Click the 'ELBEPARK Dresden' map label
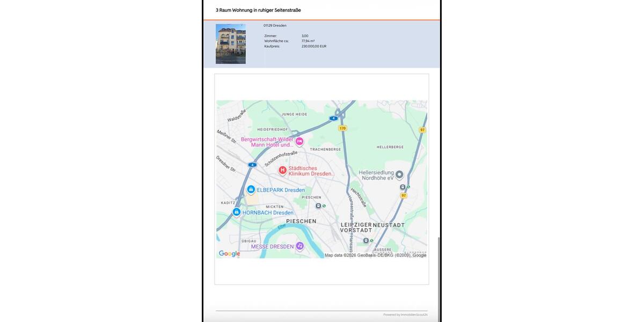 (281, 190)
